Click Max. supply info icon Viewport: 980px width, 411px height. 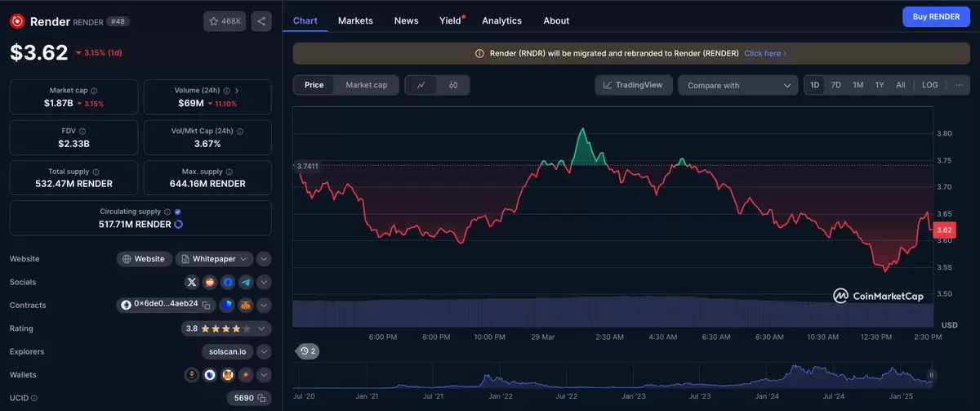coord(230,172)
